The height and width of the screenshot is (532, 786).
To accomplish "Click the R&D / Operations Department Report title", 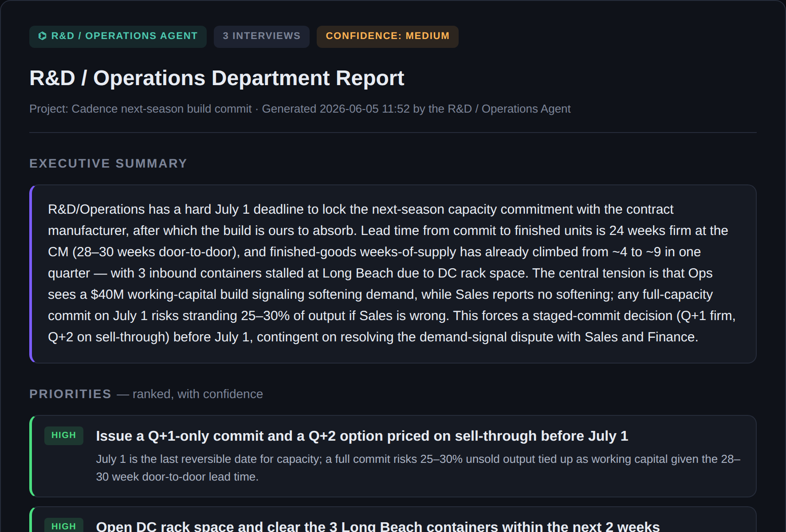I will [x=216, y=78].
